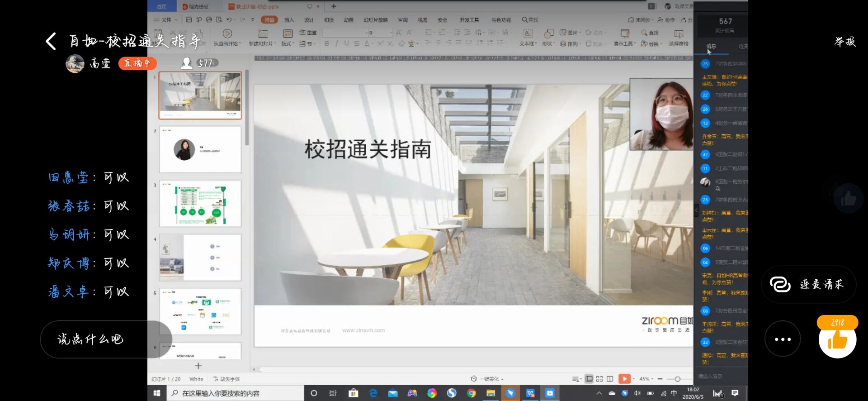Image resolution: width=868 pixels, height=401 pixels.
Task: Toggle Superscript formatting
Action: pyautogui.click(x=380, y=43)
